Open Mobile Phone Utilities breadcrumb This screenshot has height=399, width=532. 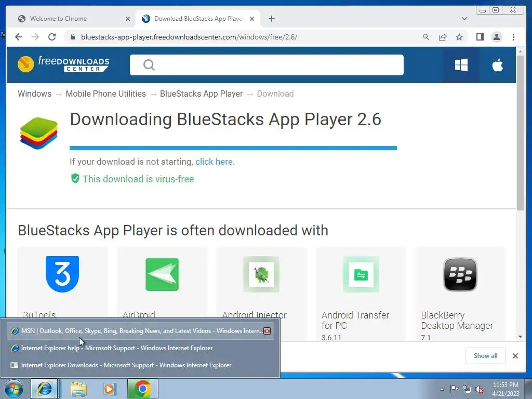pos(106,94)
